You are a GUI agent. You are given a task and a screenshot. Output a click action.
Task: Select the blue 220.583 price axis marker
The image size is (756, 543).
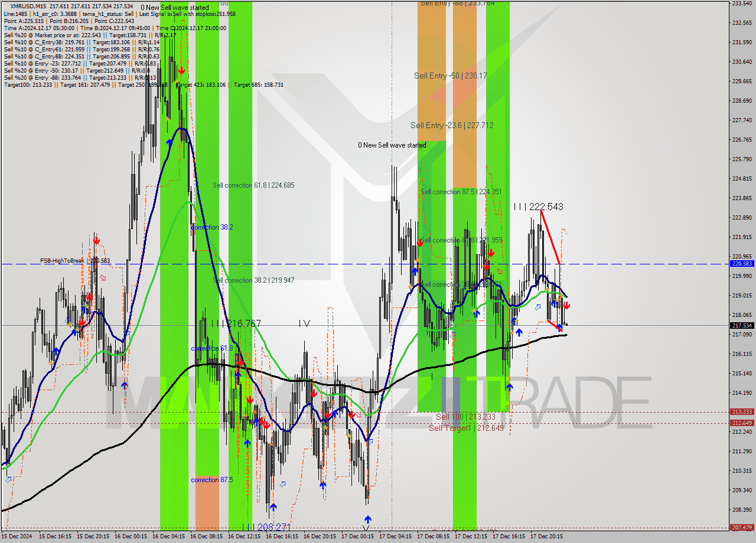[742, 264]
